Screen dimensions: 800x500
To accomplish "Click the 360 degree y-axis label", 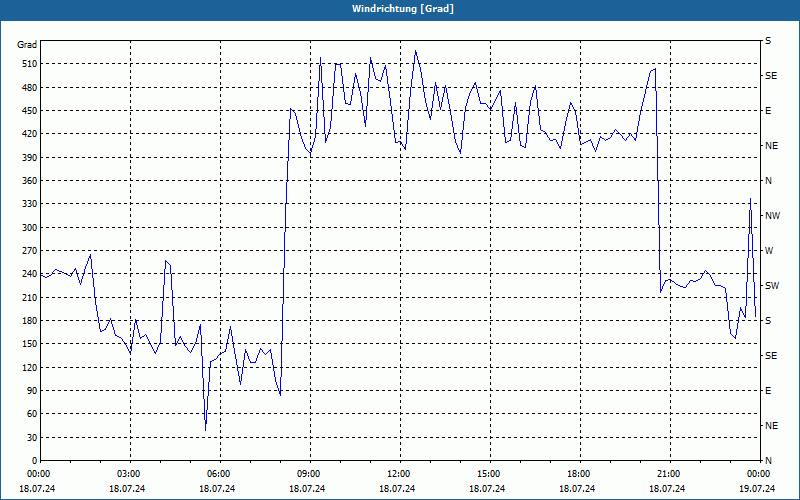I will 30,181.
